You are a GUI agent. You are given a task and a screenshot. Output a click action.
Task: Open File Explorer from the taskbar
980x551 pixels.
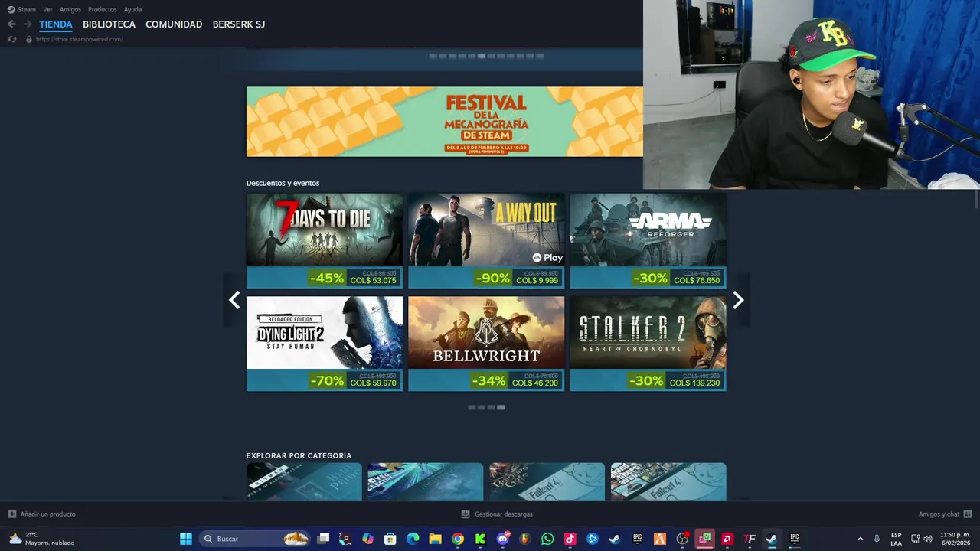click(435, 539)
